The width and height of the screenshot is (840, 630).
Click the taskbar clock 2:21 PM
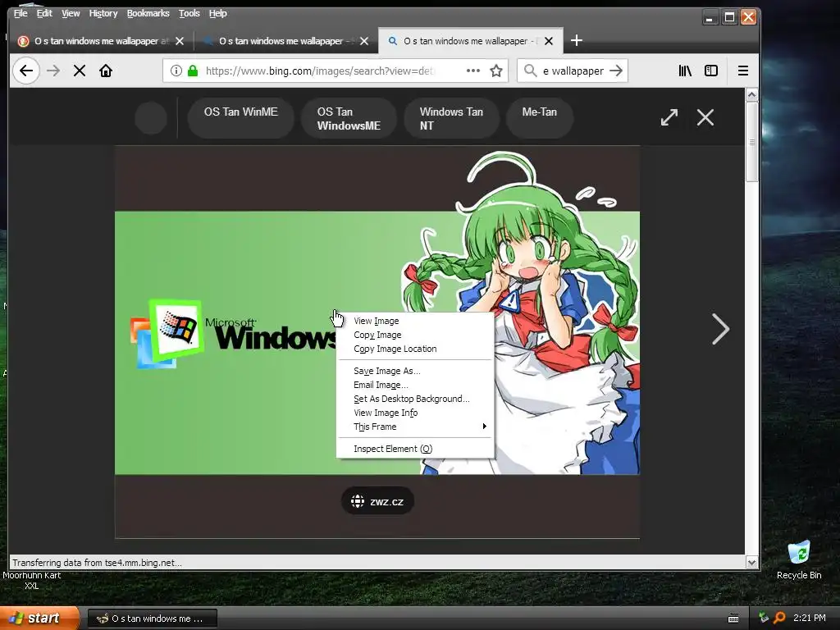809,618
